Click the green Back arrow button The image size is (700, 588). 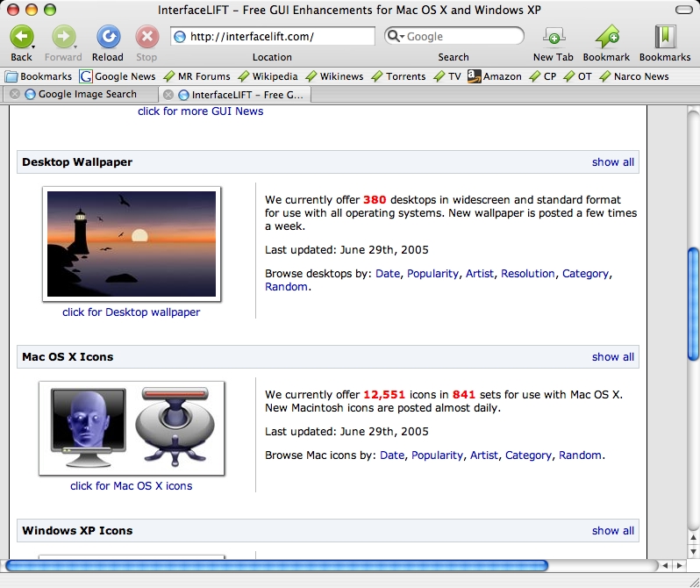click(21, 37)
